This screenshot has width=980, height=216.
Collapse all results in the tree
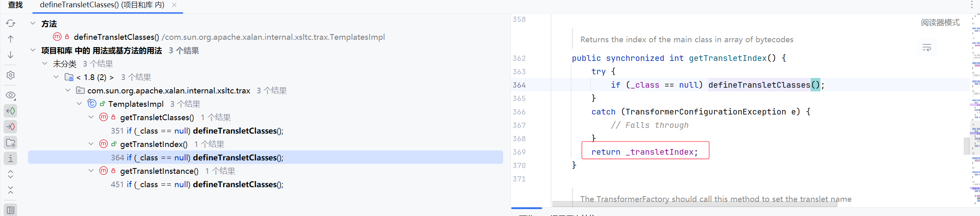pyautogui.click(x=11, y=190)
